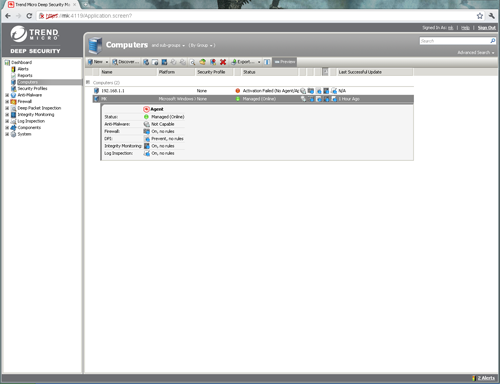The height and width of the screenshot is (384, 500).
Task: Open Reports in the navigation tree
Action: pyautogui.click(x=25, y=75)
